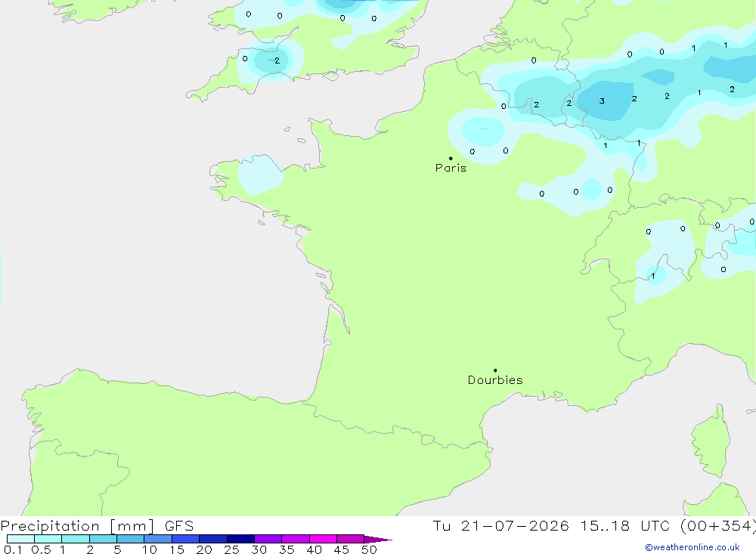
Task: Click the 25–30 mm dark navy legend swatch
Action: tap(240, 539)
